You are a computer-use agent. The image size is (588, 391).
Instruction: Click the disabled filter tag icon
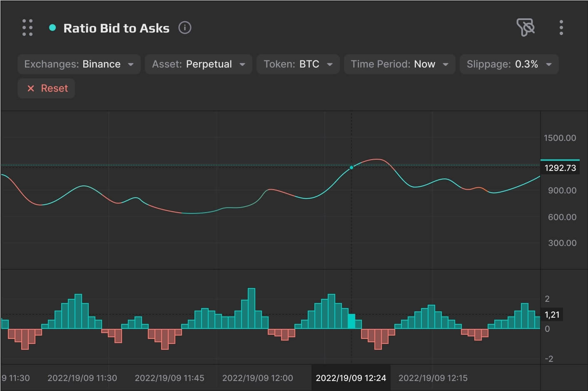point(526,28)
